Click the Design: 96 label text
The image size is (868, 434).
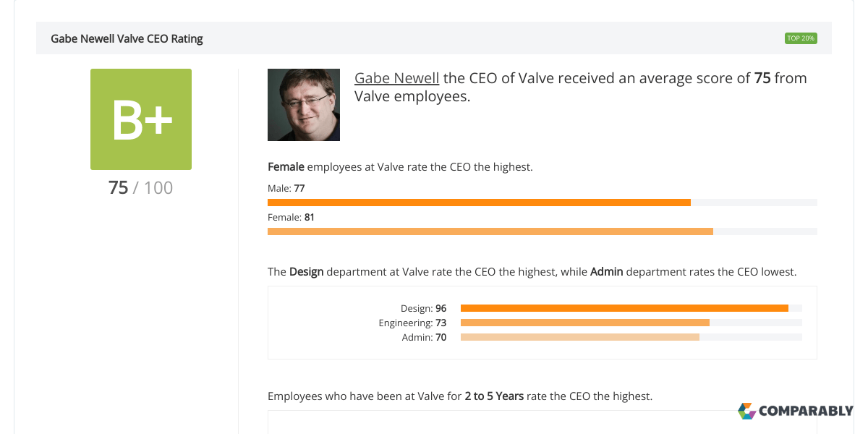[x=423, y=307]
